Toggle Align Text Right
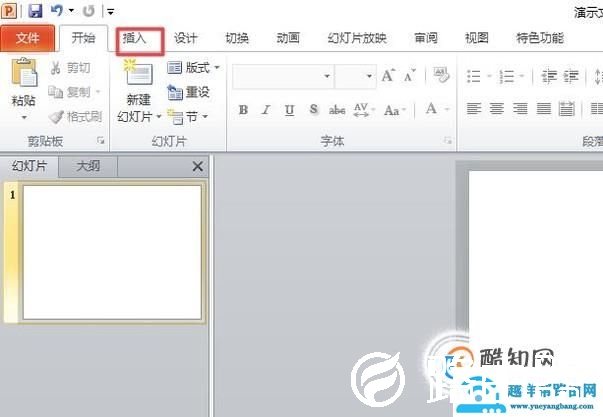603x417 pixels. 520,109
